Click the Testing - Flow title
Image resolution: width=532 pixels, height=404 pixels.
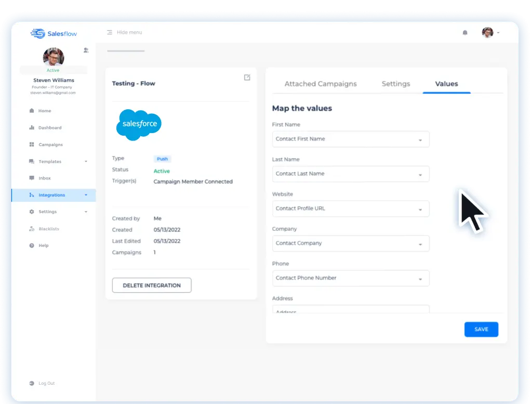coord(134,84)
